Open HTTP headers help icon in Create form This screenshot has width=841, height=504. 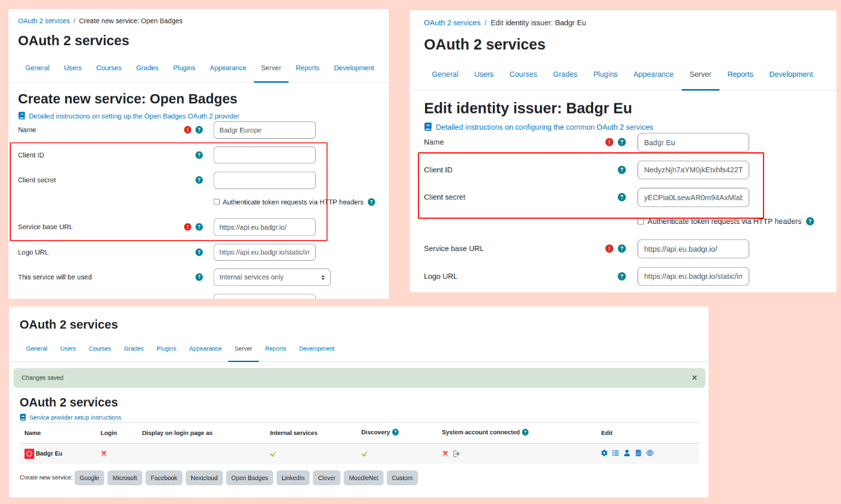tap(371, 202)
